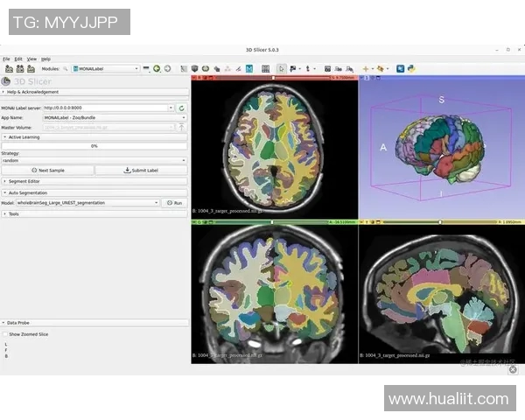Open the Markups module icon
This screenshot has height=420, width=525.
227,68
